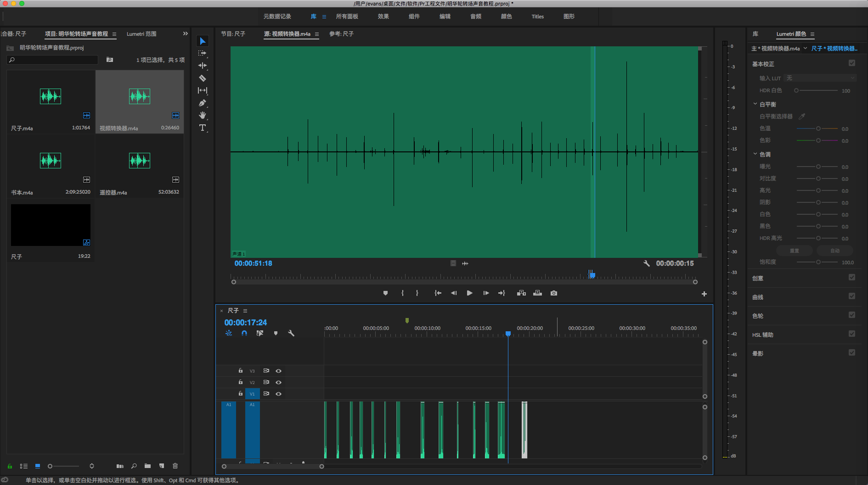Select the Pen tool
The image size is (868, 485).
203,103
